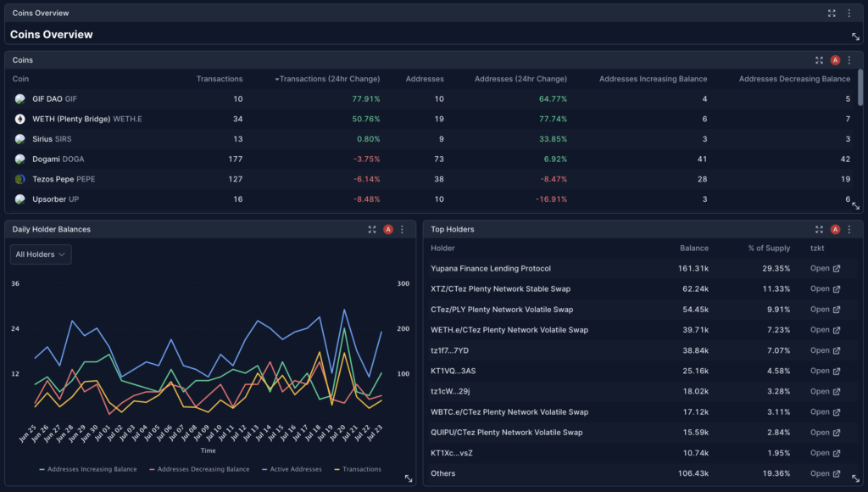Image resolution: width=868 pixels, height=492 pixels.
Task: Expand Top Holders panel to fullscreen
Action: (x=819, y=229)
